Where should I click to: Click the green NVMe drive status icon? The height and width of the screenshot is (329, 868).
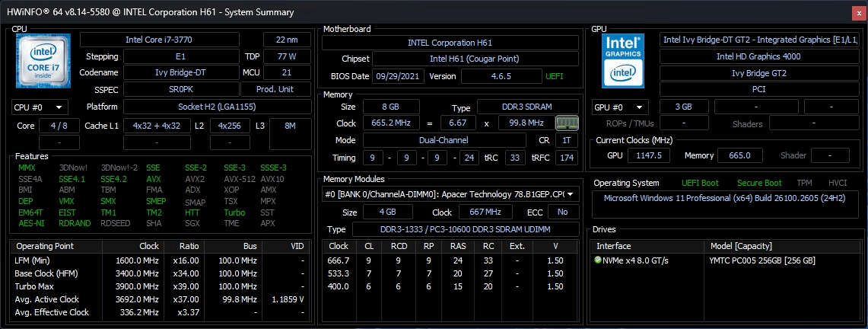(x=599, y=260)
